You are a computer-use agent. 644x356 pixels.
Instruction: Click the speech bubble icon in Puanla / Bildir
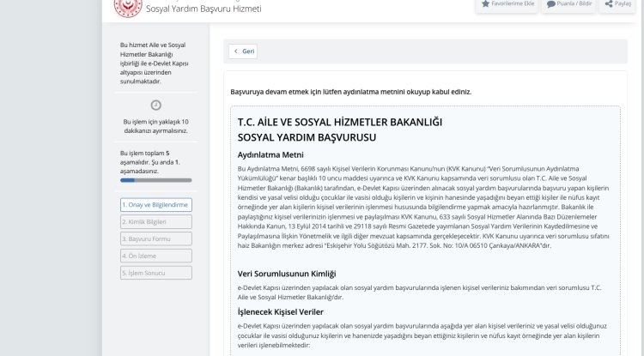551,4
